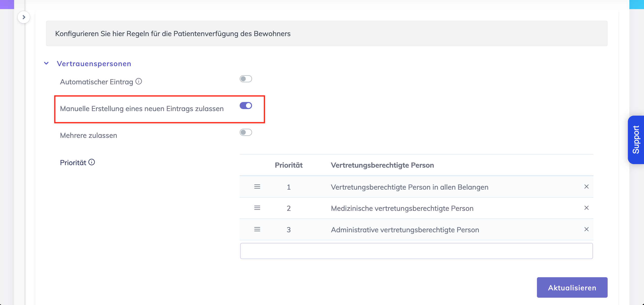
Task: Click info icon next to Automatischer Eintrag
Action: coord(139,81)
